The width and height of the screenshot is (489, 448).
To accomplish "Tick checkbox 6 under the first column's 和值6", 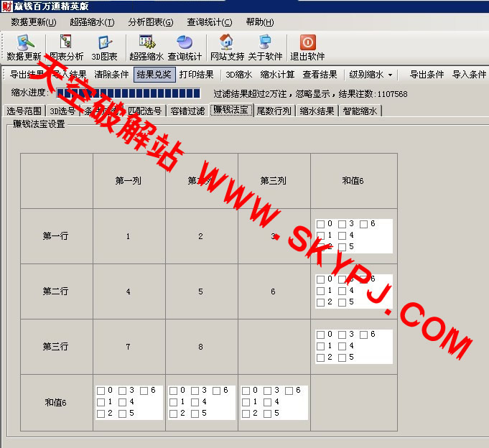I will click(x=146, y=391).
